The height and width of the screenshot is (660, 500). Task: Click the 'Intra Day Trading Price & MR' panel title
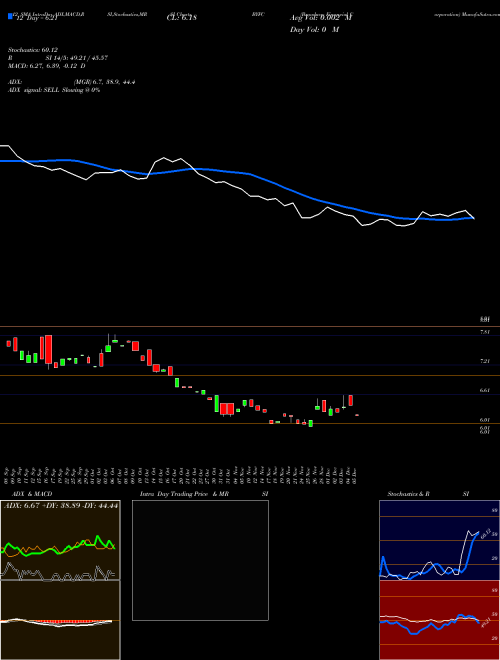184,494
